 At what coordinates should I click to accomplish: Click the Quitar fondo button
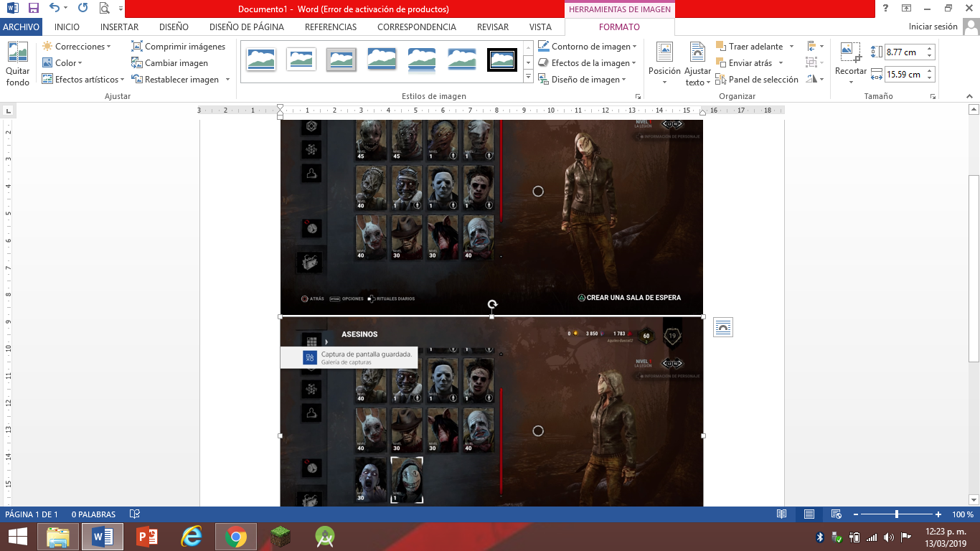(17, 64)
